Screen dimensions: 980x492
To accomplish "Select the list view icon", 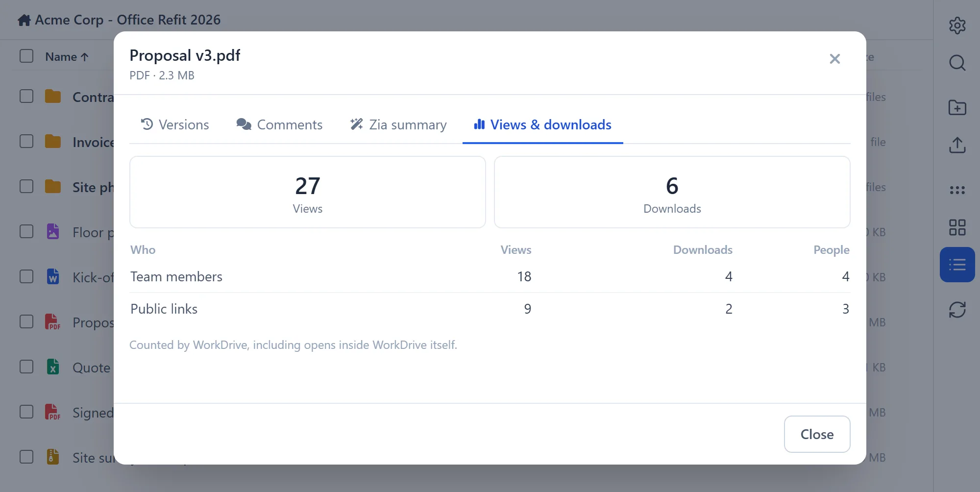I will [957, 265].
